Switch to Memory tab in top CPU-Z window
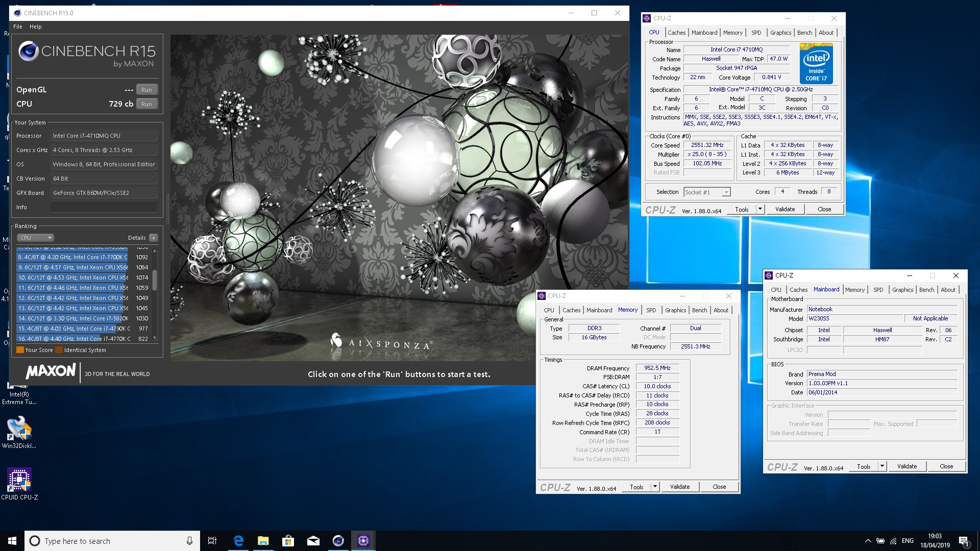This screenshot has width=980, height=551. click(732, 33)
